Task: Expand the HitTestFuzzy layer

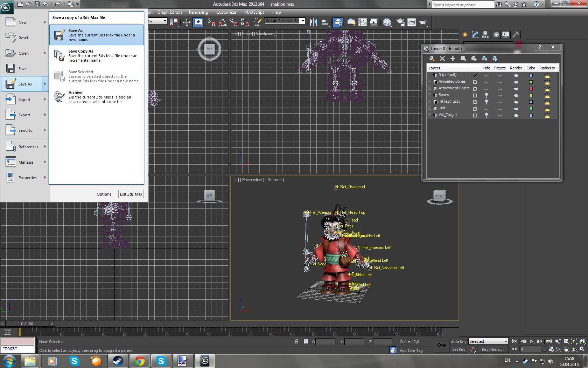Action: (430, 102)
